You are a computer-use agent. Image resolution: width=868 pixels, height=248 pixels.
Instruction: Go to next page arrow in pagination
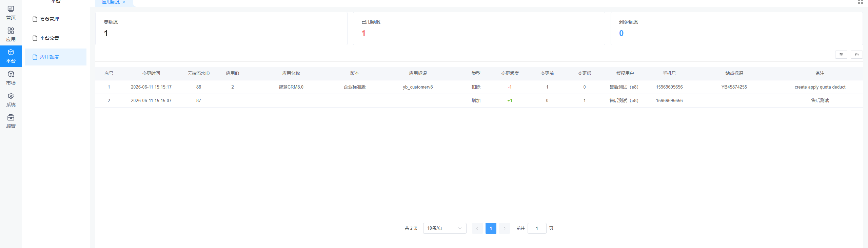coord(504,228)
